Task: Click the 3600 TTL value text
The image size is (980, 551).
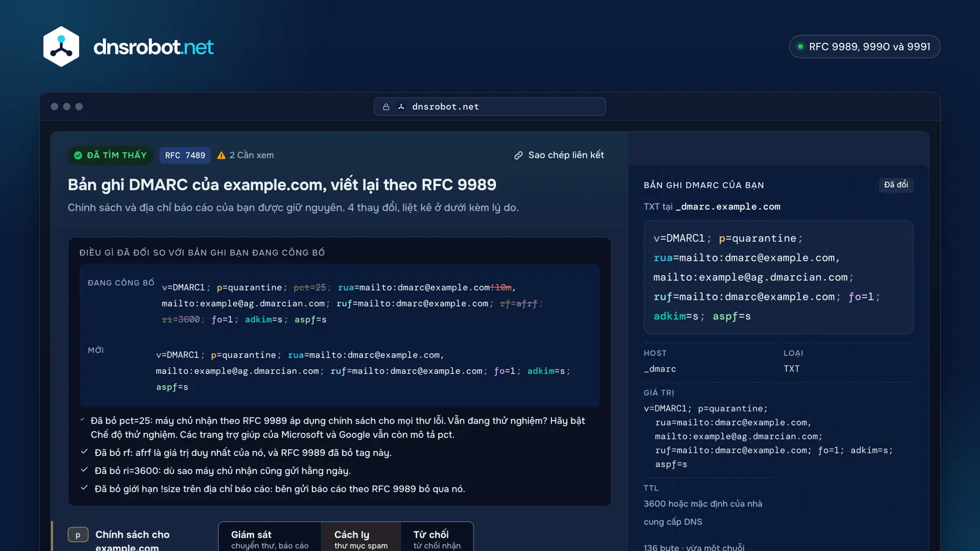Action: pyautogui.click(x=703, y=512)
